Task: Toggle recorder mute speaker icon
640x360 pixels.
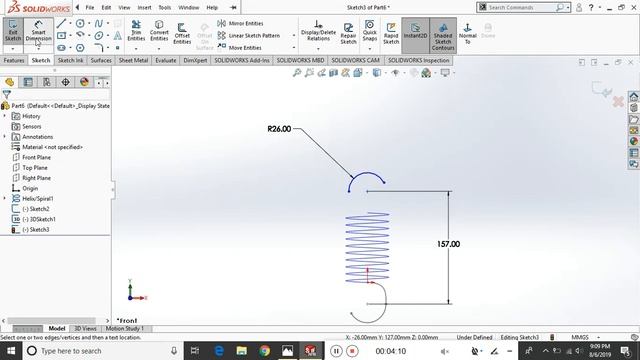Action: [444, 351]
